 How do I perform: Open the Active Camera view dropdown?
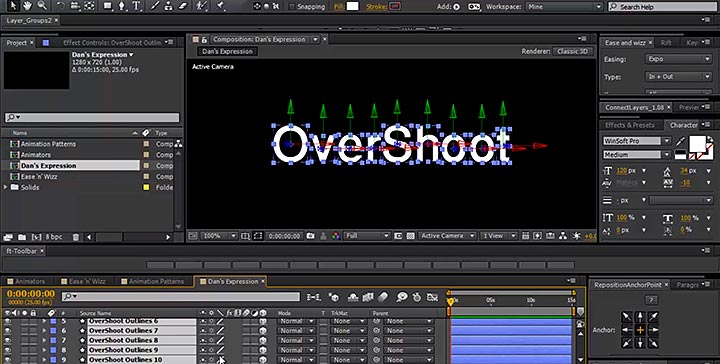tap(447, 236)
